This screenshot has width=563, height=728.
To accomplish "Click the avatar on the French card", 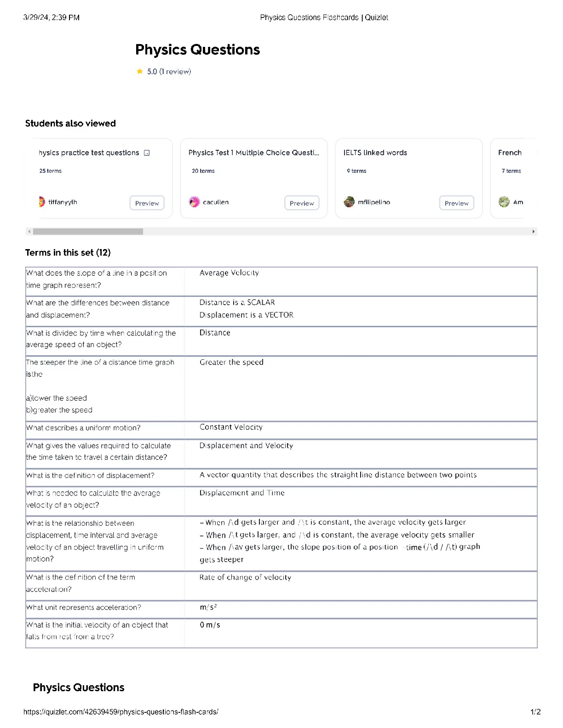I will pyautogui.click(x=504, y=202).
